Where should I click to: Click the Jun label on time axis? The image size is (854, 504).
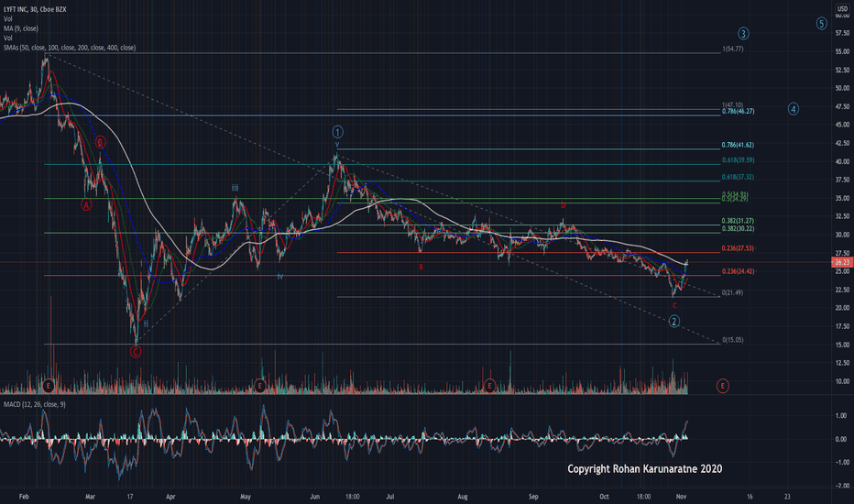(314, 497)
